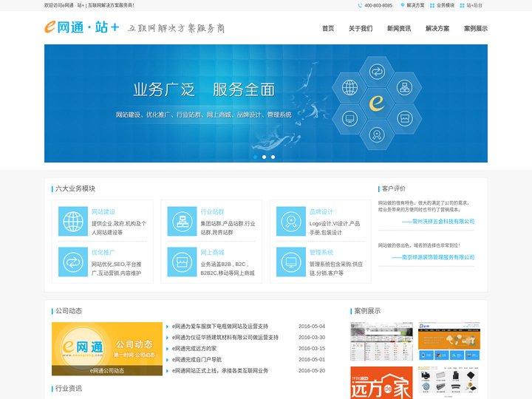Click the e网通·站+ logo in the header
Image resolution: width=532 pixels, height=399 pixels.
click(x=81, y=27)
